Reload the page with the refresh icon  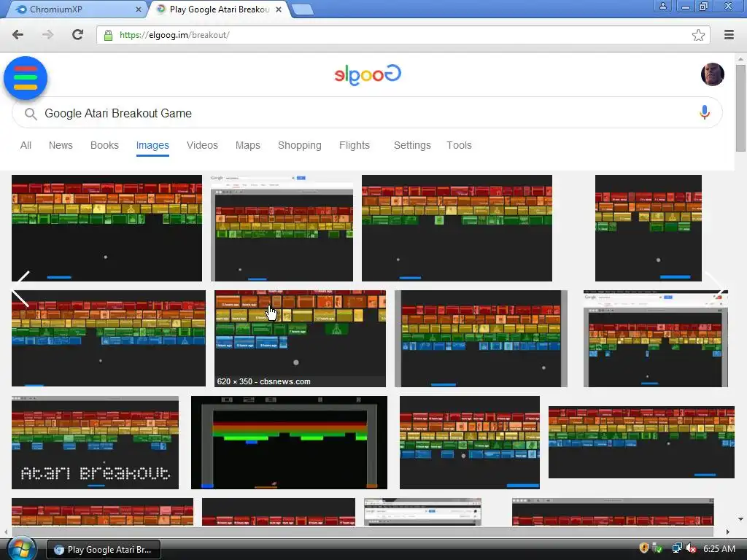(x=77, y=35)
